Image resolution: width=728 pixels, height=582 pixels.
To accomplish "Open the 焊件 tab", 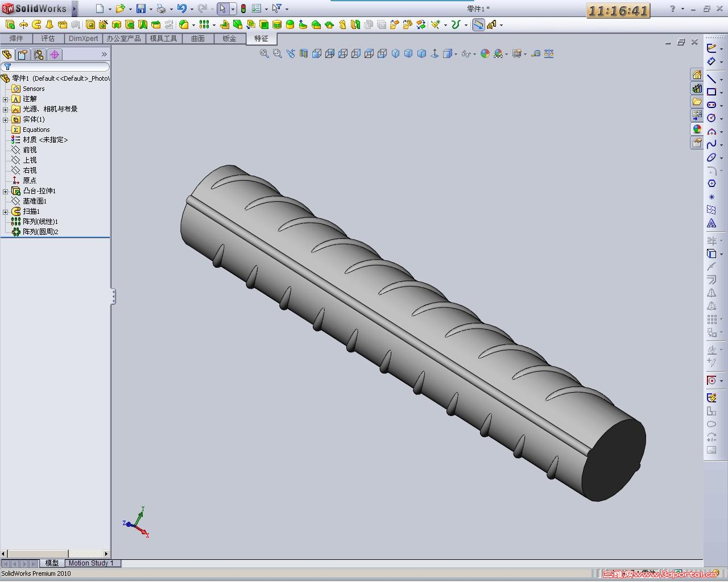I will pyautogui.click(x=16, y=39).
